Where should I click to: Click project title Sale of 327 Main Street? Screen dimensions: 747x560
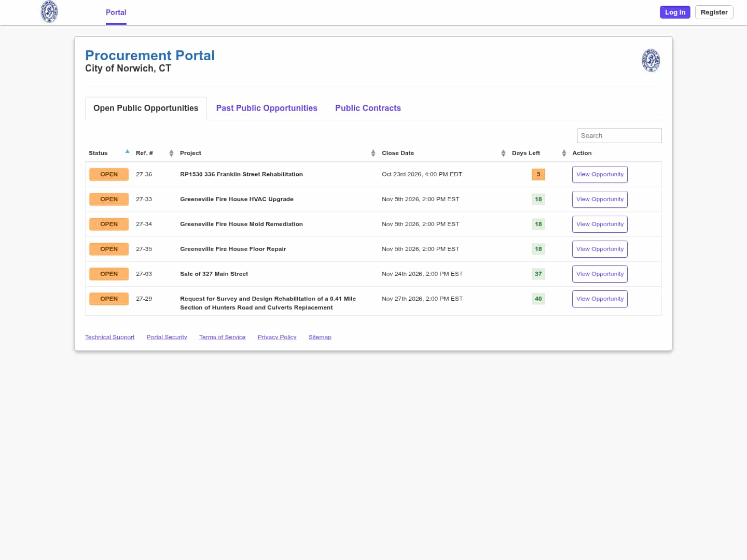[214, 274]
